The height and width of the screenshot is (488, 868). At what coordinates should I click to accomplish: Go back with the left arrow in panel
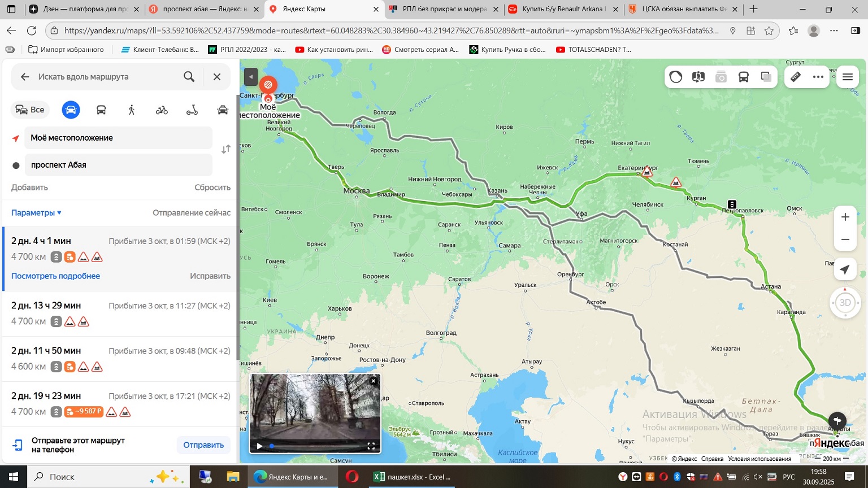[x=25, y=77]
